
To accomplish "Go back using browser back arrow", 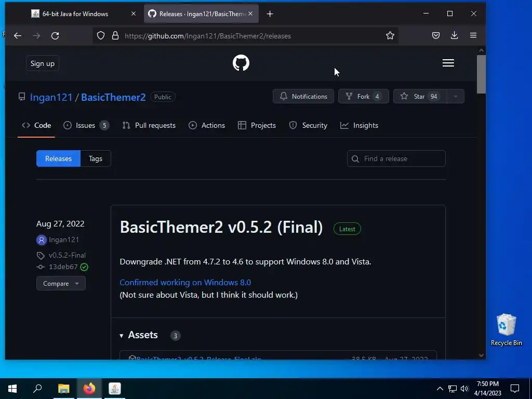I will click(x=18, y=36).
